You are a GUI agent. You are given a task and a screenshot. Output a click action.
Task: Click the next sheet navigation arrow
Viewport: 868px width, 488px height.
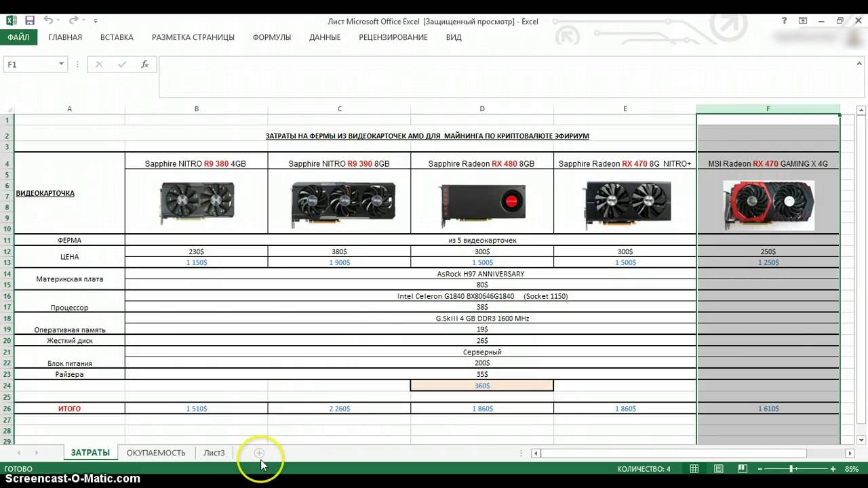point(36,453)
